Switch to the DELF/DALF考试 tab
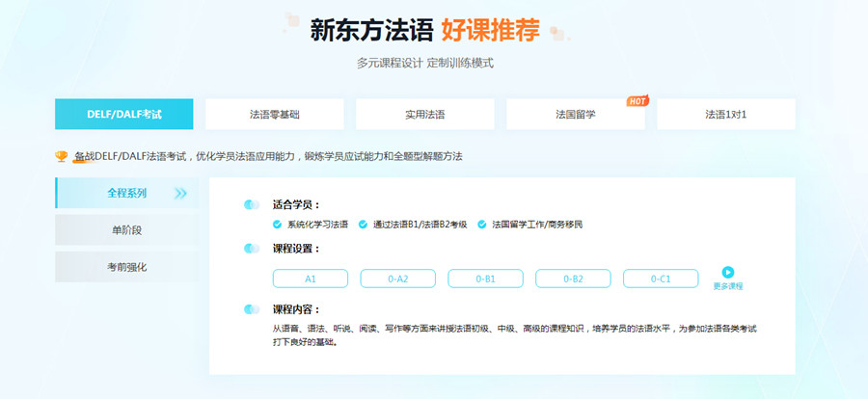 (124, 114)
